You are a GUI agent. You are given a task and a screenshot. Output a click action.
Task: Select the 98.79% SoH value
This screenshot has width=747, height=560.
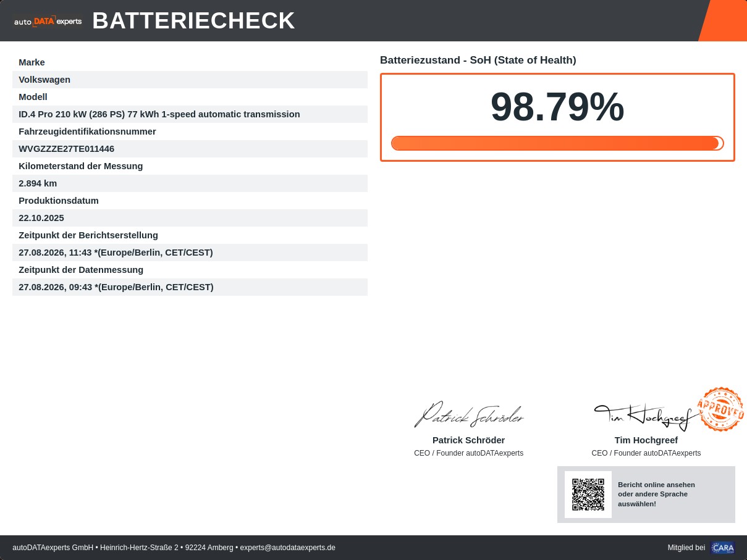click(557, 107)
